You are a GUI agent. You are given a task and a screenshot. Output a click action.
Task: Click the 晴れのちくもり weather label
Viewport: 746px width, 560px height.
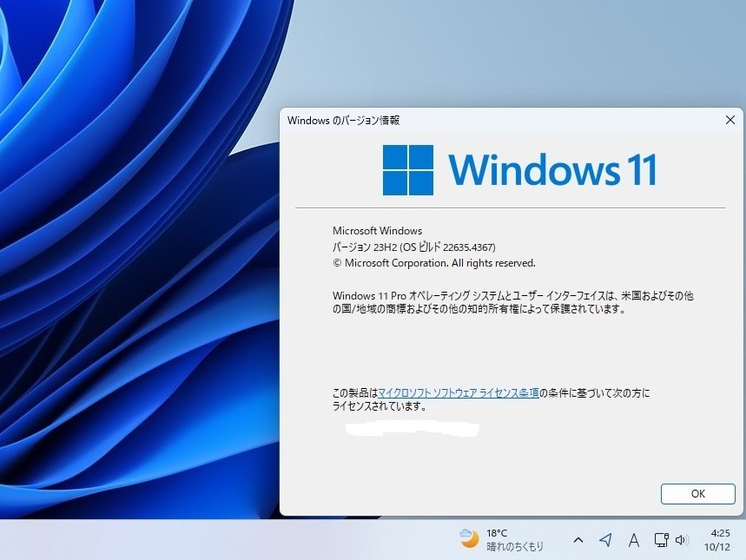[515, 546]
